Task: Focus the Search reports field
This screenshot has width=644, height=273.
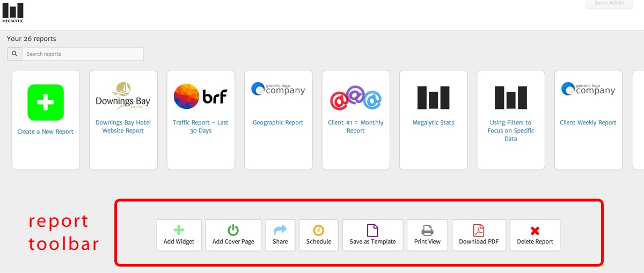Action: pyautogui.click(x=83, y=54)
